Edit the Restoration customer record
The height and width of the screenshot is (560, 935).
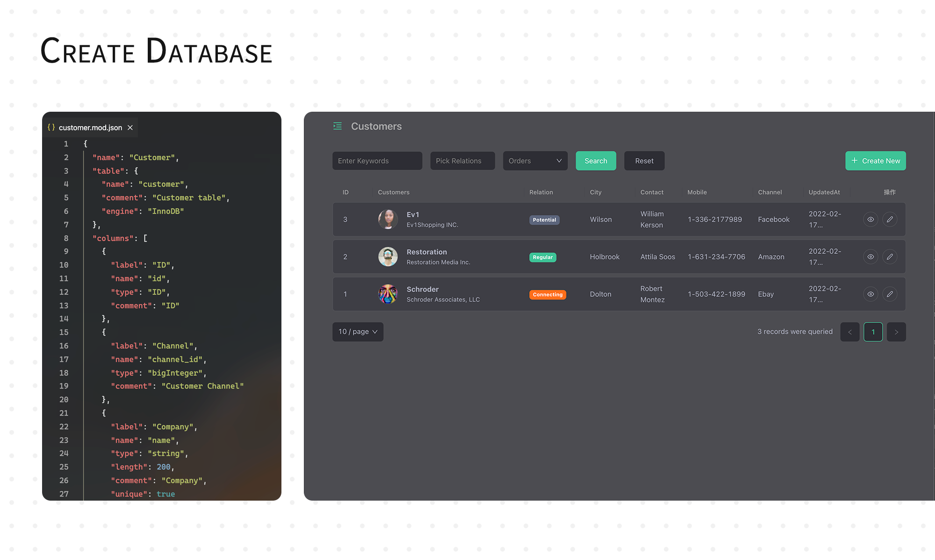[890, 257]
